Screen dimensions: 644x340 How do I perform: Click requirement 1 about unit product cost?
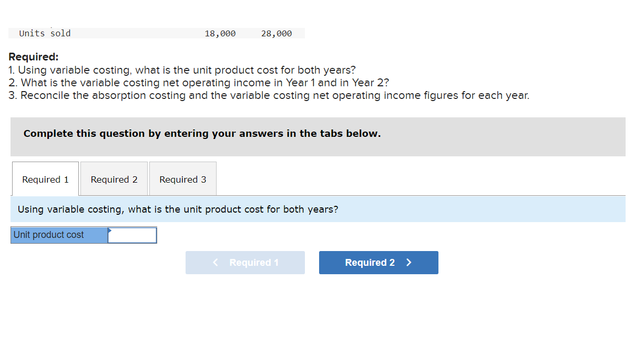[x=181, y=69]
